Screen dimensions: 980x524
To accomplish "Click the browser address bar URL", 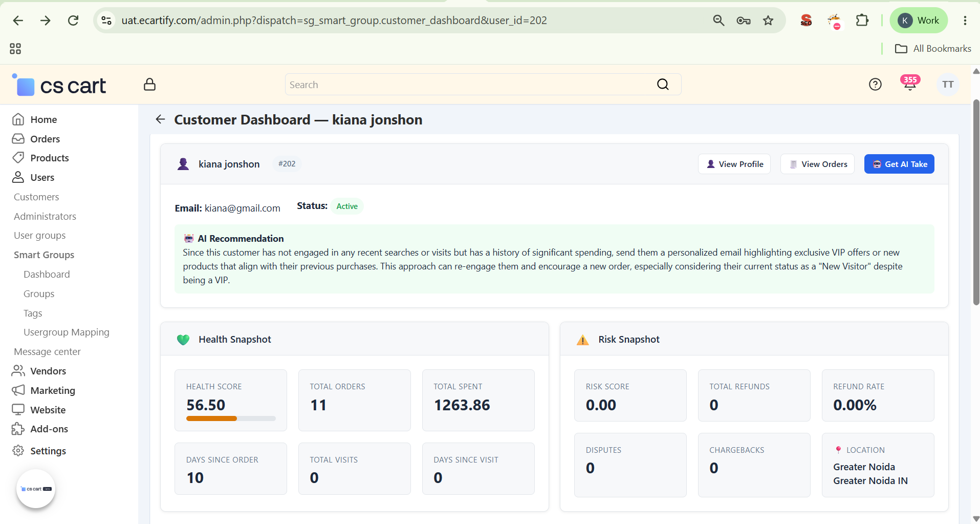I will (334, 20).
